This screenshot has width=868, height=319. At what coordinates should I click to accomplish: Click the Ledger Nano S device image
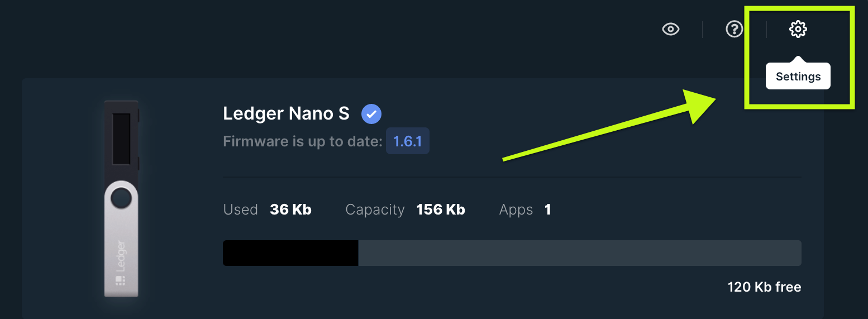click(121, 199)
